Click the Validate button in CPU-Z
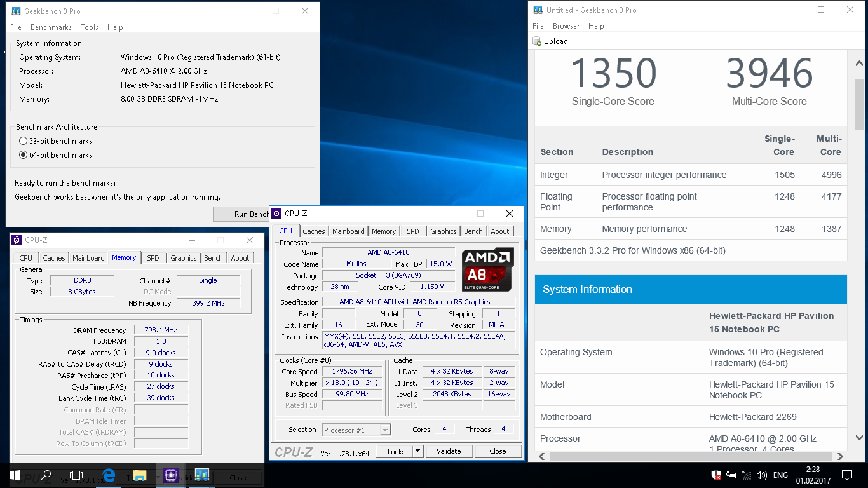868x488 pixels. [x=449, y=451]
